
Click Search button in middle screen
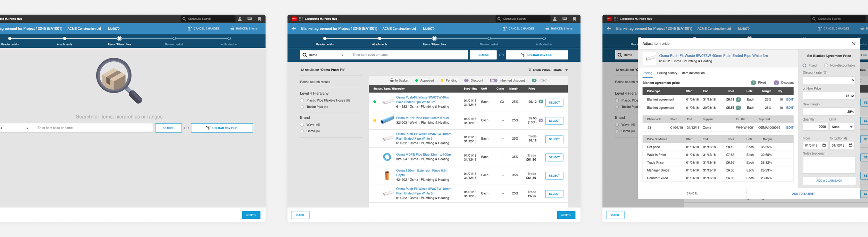point(483,55)
